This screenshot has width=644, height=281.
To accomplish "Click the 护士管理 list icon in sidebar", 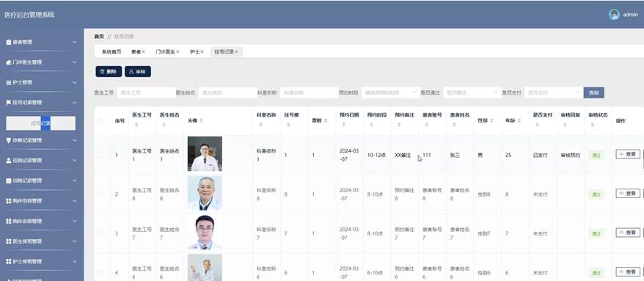I will click(9, 83).
